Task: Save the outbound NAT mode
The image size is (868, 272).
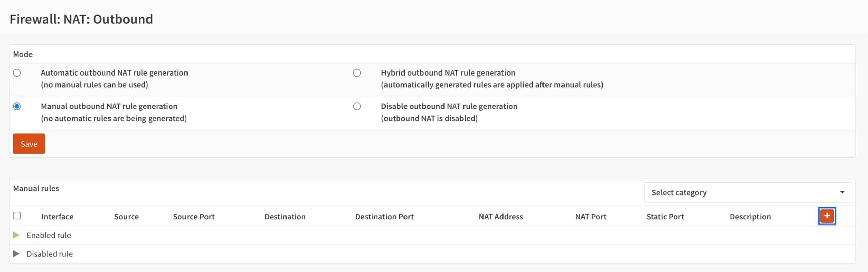Action: (29, 144)
